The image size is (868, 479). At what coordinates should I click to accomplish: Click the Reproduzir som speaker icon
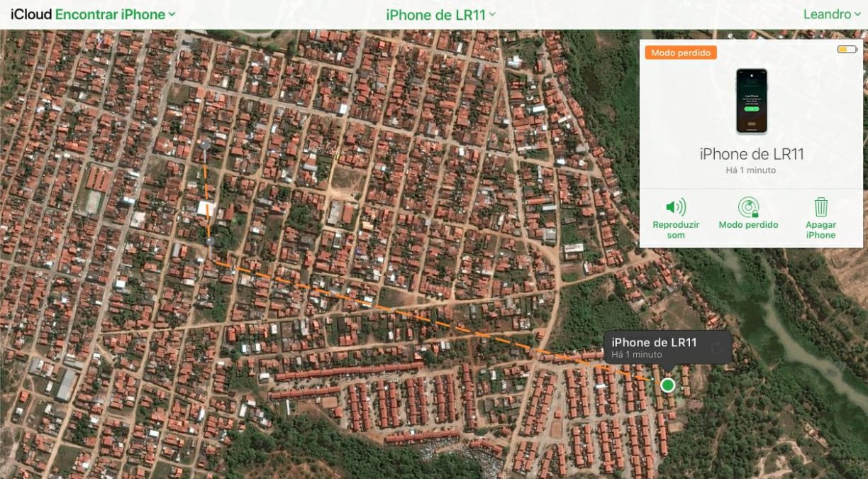coord(676,207)
